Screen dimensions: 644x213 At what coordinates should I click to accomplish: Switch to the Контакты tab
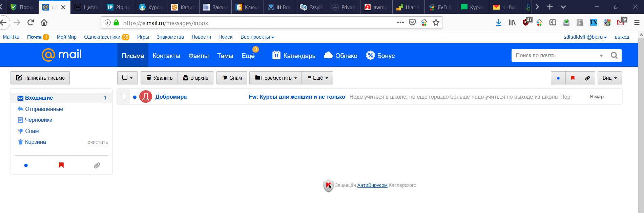pyautogui.click(x=166, y=56)
